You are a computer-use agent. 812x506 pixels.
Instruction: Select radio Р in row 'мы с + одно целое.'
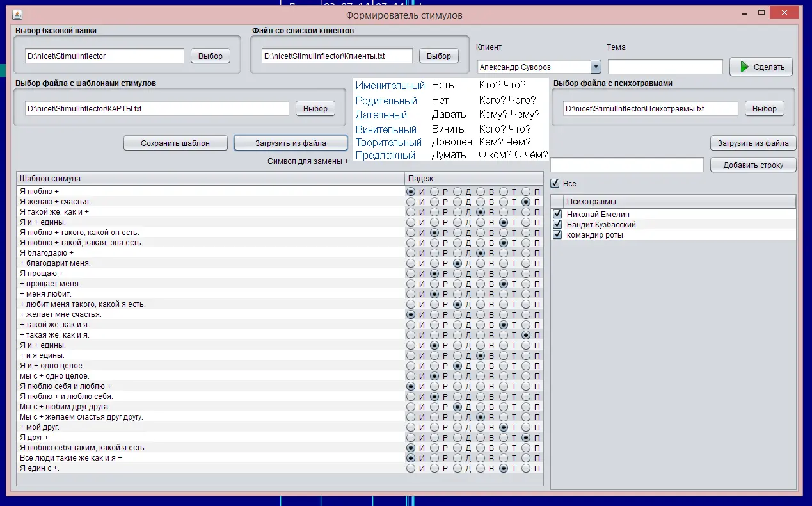[434, 375]
